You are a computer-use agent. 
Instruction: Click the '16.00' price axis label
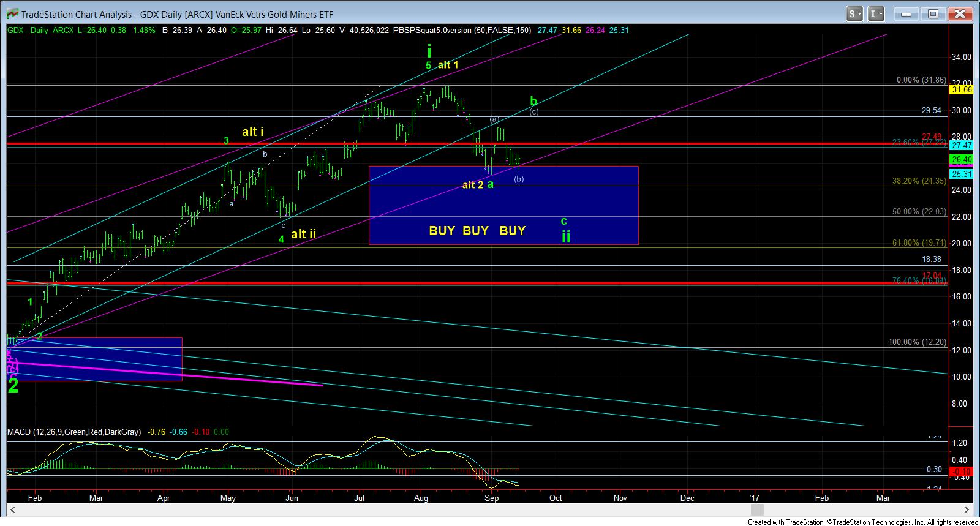click(962, 296)
